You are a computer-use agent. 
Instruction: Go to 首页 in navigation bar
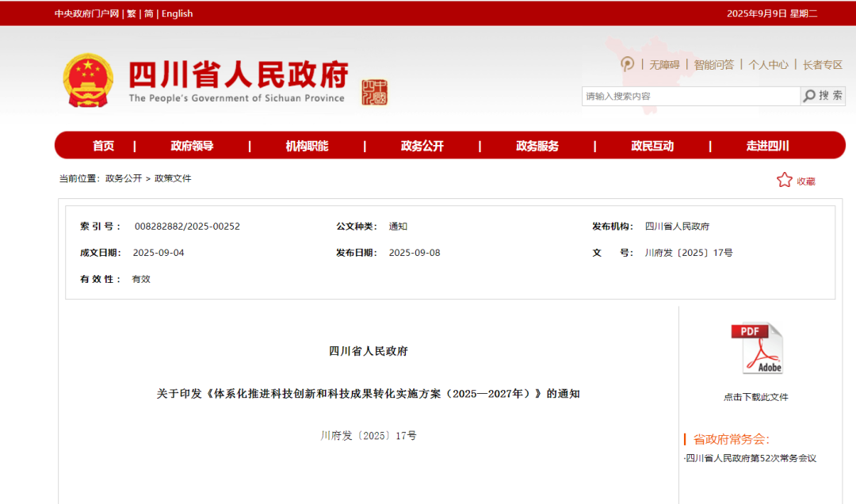coord(104,146)
